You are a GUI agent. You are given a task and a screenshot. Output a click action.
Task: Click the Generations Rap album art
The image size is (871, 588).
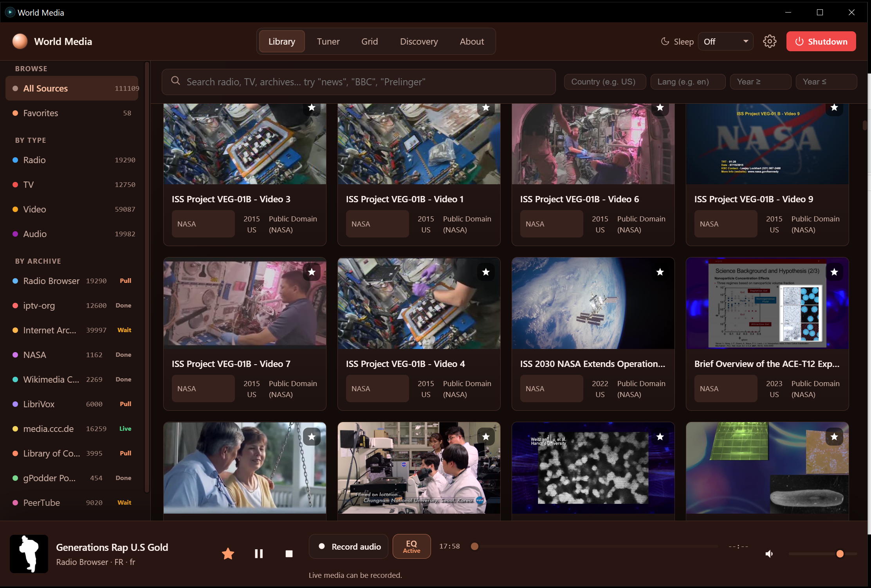point(29,554)
